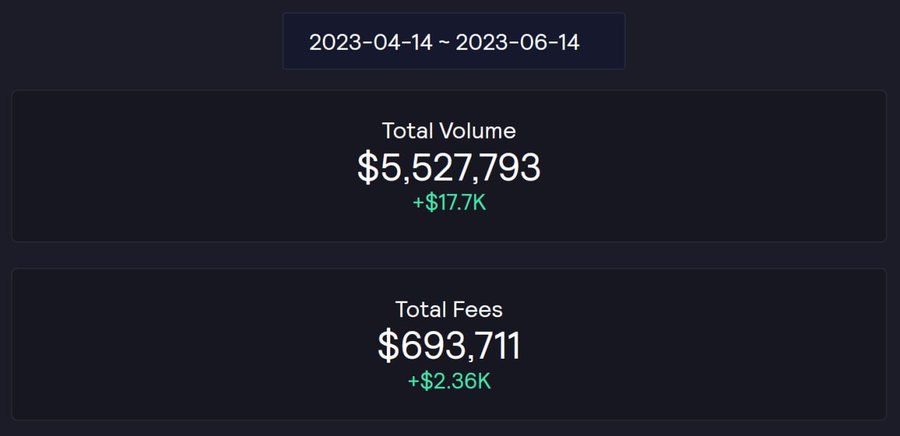Click the tilde separator between dates
Screen dimensions: 900x436
444,43
